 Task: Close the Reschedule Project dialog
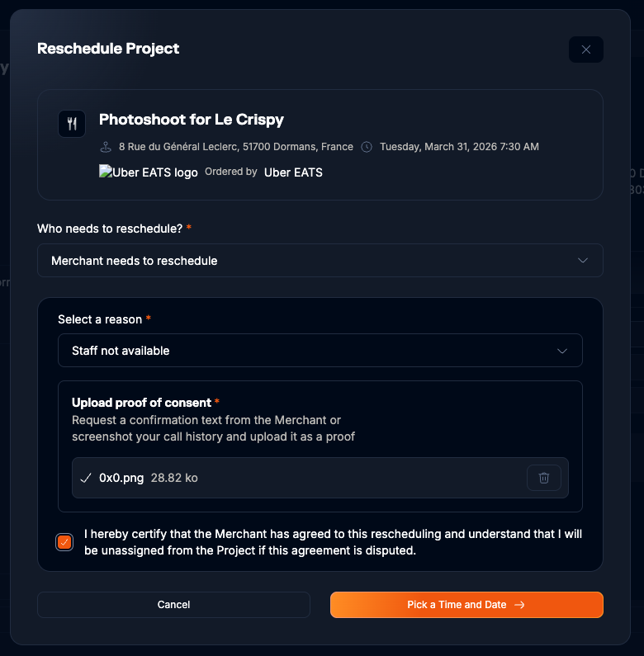tap(586, 50)
